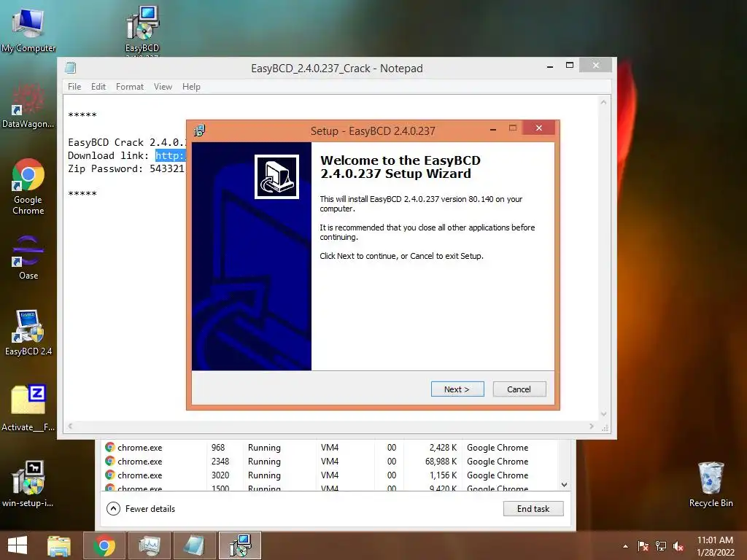Switch to Chrome in taskbar
Screen dimensions: 747x560
coord(104,545)
